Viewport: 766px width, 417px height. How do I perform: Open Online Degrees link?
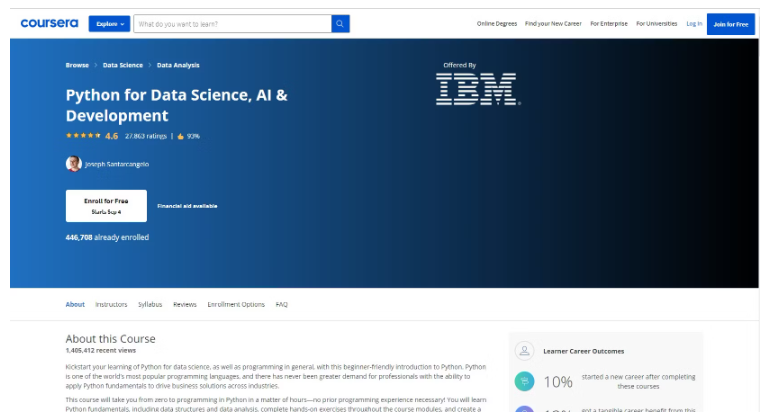point(497,23)
